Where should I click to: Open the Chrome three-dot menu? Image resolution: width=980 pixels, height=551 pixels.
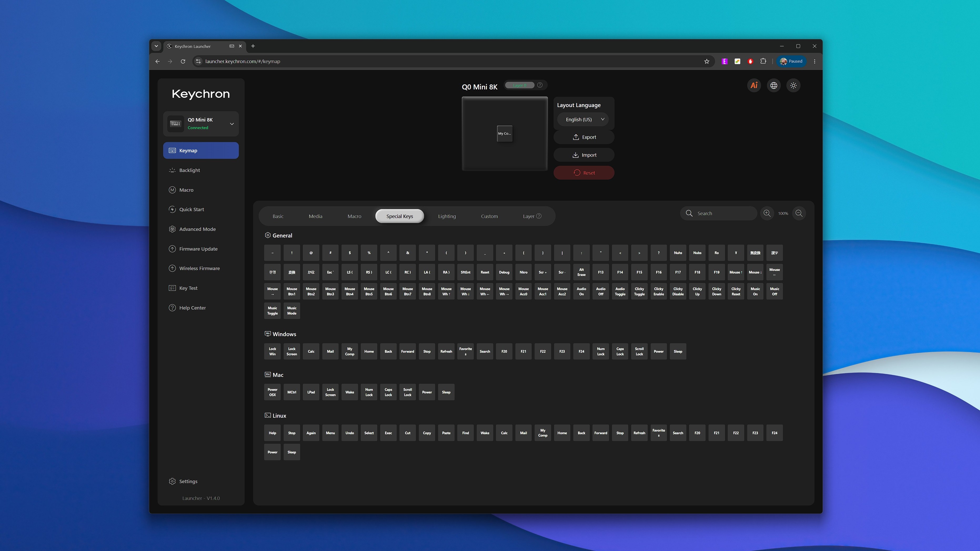pyautogui.click(x=815, y=61)
